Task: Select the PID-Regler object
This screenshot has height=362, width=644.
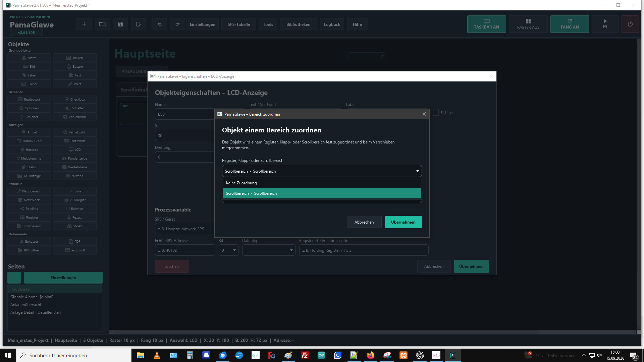Action: tap(75, 200)
